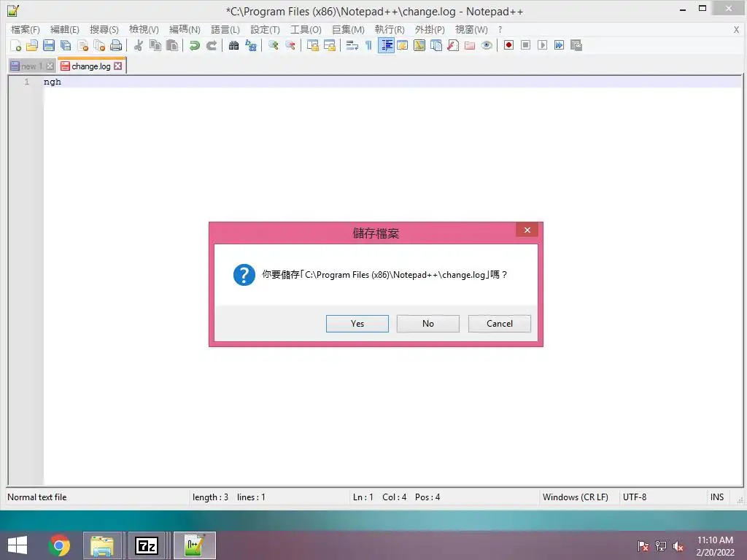The width and height of the screenshot is (747, 560).
Task: Click the Synchronize Horizontal Scrolling icon
Action: pyautogui.click(x=330, y=45)
